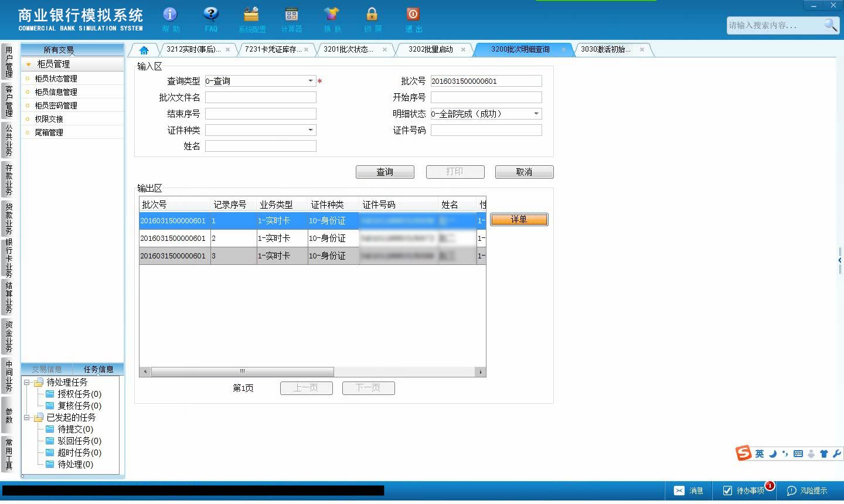Focus the 批次号 input field
This screenshot has height=504, width=844.
click(486, 81)
